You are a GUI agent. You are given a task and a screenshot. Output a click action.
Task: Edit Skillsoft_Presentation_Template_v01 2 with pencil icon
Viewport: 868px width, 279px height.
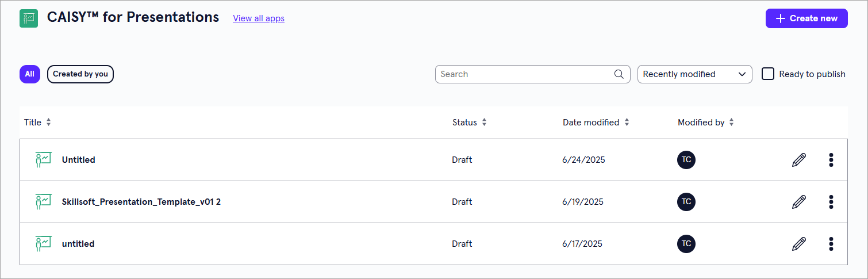pos(799,202)
